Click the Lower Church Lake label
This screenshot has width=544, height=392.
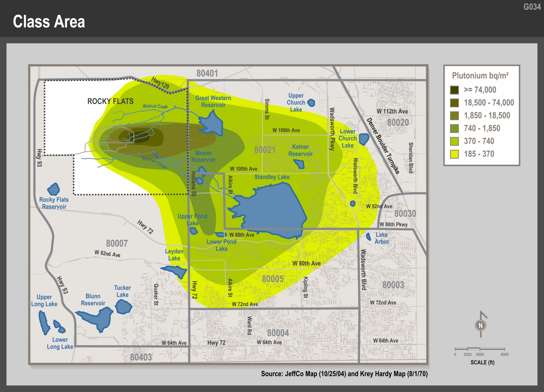[347, 138]
